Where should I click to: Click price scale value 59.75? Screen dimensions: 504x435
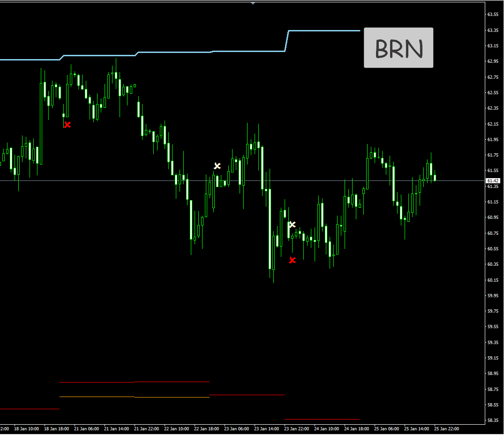tap(493, 311)
